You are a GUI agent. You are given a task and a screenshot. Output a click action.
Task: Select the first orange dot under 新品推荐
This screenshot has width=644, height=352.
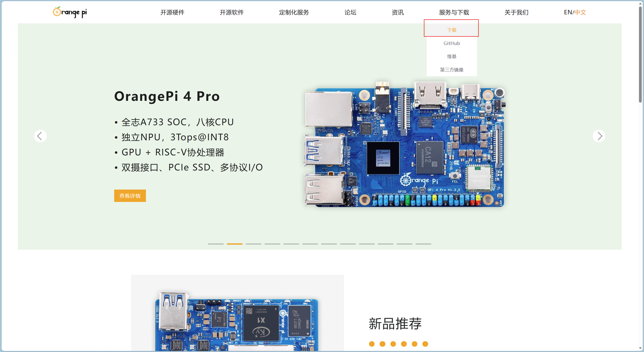tap(372, 344)
